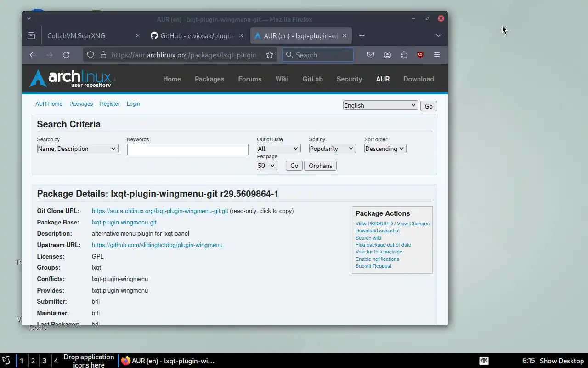Click the Keywords input field
This screenshot has height=368, width=588.
click(187, 149)
